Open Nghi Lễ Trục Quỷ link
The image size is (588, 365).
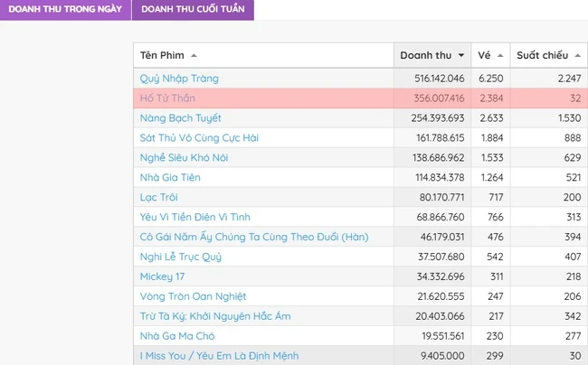[x=181, y=257]
